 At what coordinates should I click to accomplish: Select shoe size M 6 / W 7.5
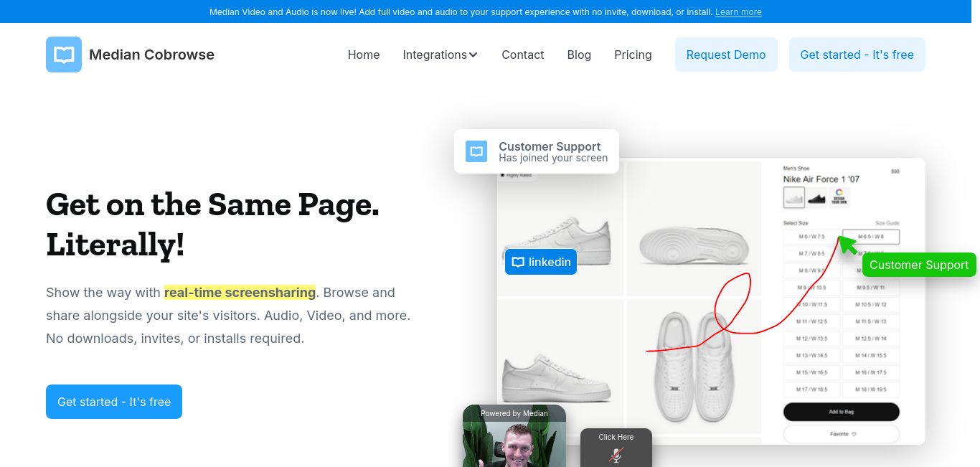tap(812, 237)
